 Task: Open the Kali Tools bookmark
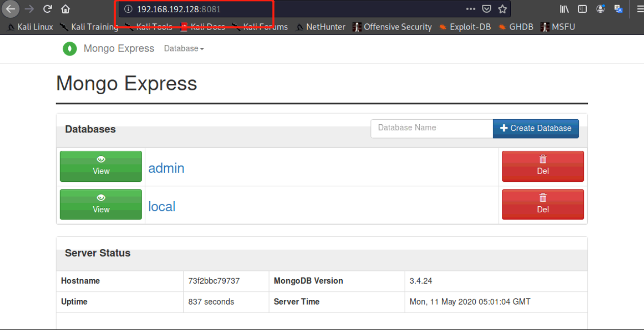pyautogui.click(x=149, y=27)
